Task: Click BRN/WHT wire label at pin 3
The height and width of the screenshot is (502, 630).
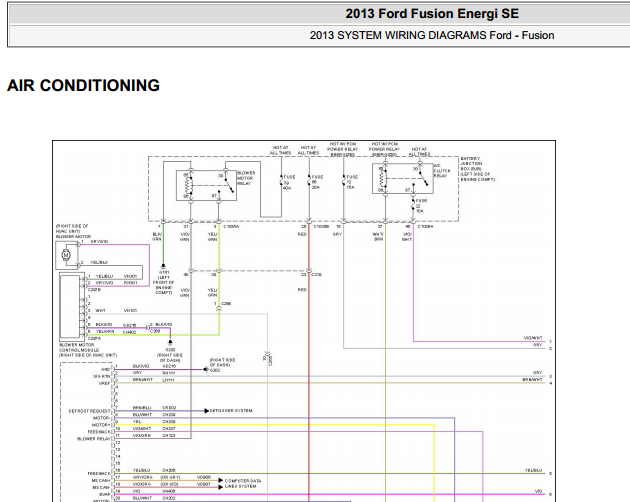Action: click(143, 379)
